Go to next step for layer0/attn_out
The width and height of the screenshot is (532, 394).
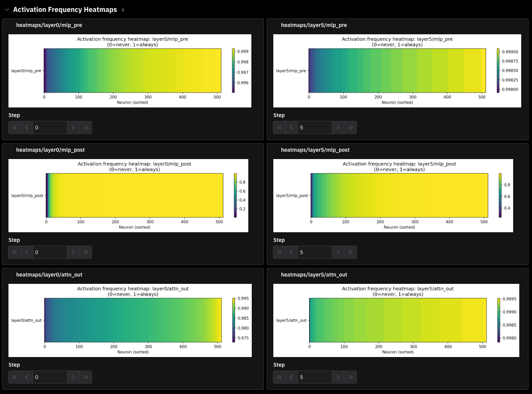pyautogui.click(x=73, y=377)
